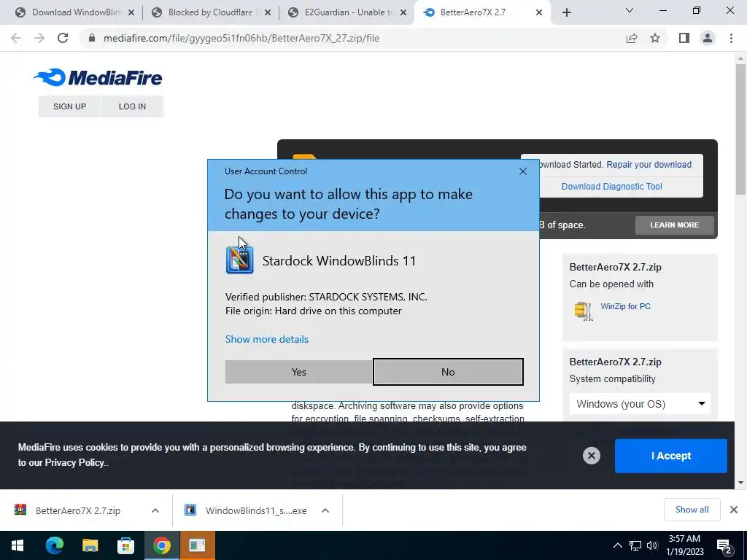747x560 pixels.
Task: Close the BetterAero7X 2.7 tab
Action: coord(539,13)
